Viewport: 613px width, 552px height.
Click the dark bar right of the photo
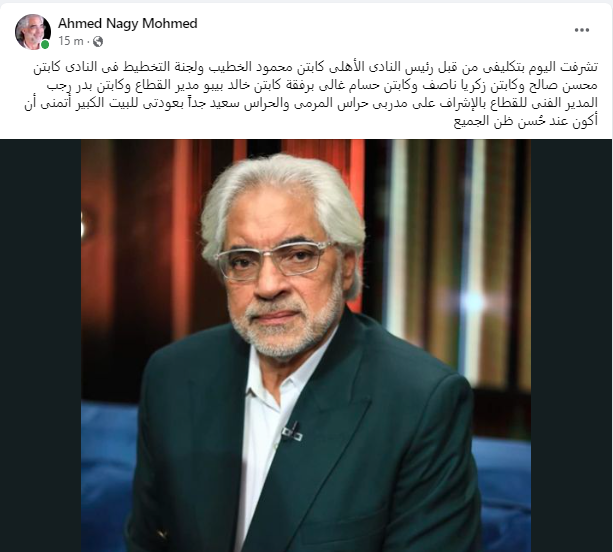click(x=572, y=346)
